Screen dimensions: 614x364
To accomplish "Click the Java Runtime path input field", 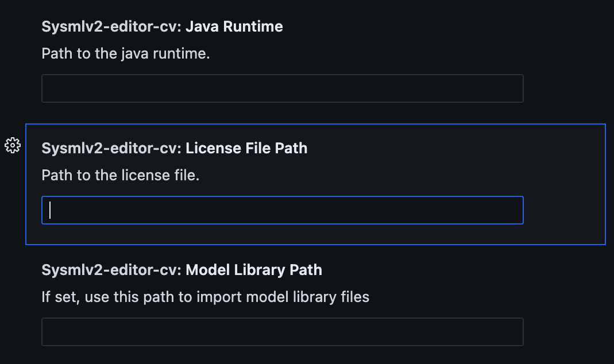I will coord(283,88).
